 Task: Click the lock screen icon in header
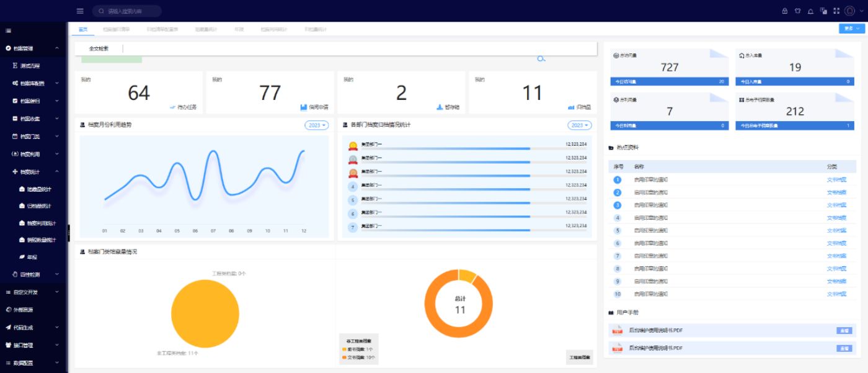point(784,11)
